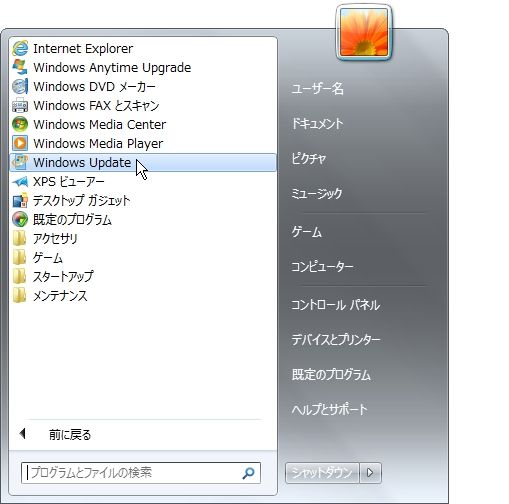Click 既定のプログラム icon in program list

20,220
